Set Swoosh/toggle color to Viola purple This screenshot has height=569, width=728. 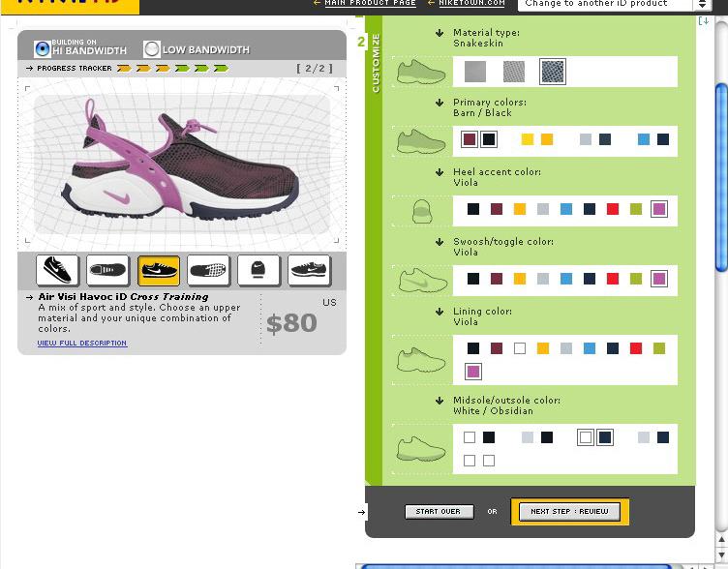click(659, 279)
